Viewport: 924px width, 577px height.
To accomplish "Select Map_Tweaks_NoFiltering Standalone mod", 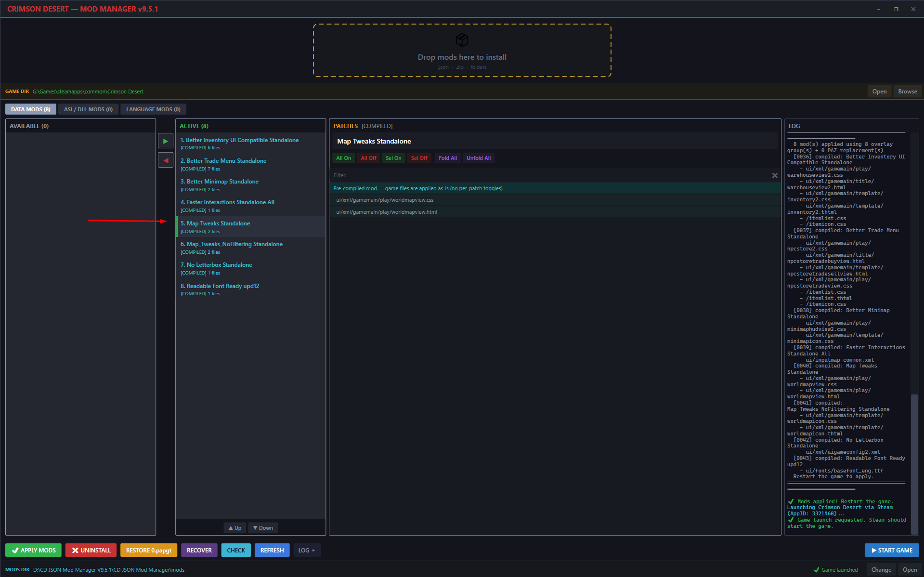I will pos(251,248).
